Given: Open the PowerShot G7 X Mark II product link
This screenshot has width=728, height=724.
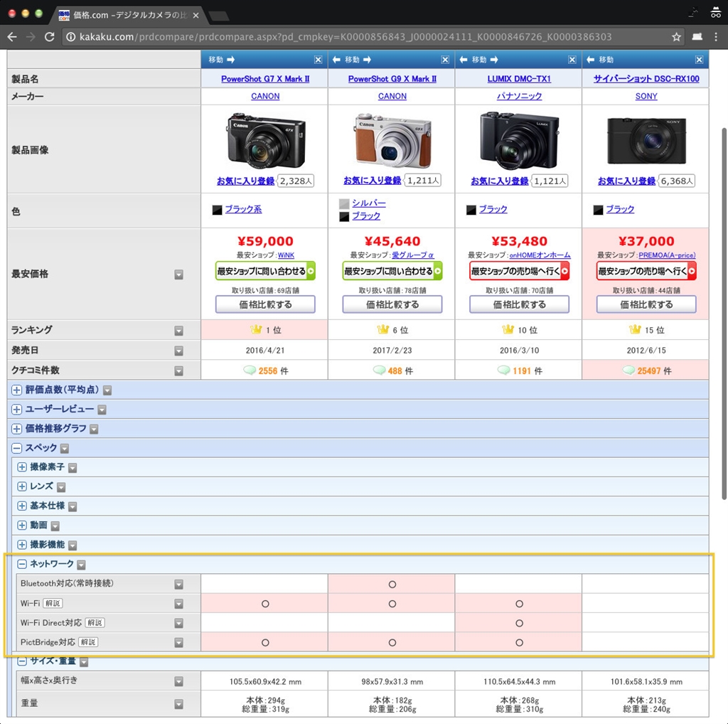Looking at the screenshot, I should pos(265,79).
